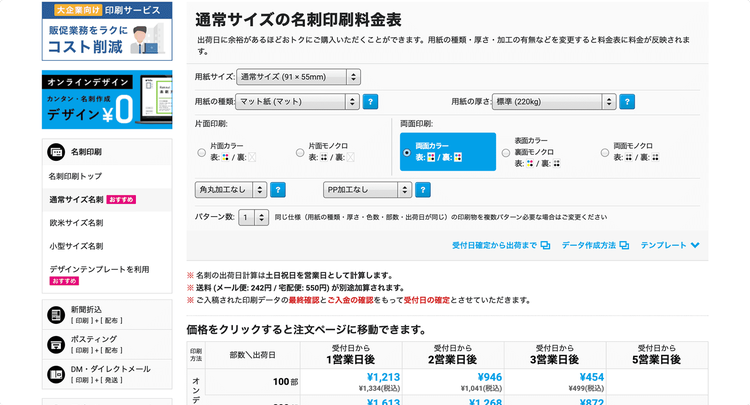Change the パターン数 selector

254,218
